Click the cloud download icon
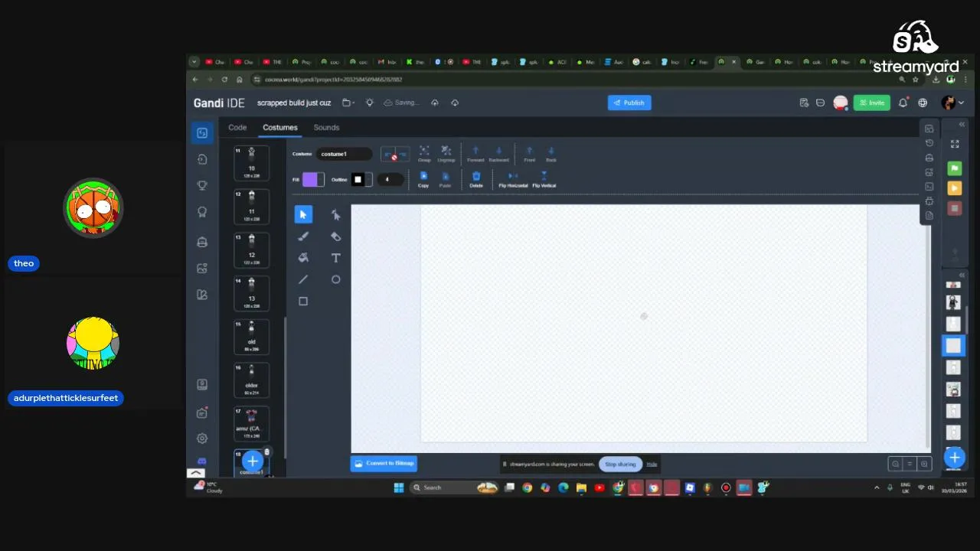This screenshot has width=980, height=551. [455, 103]
